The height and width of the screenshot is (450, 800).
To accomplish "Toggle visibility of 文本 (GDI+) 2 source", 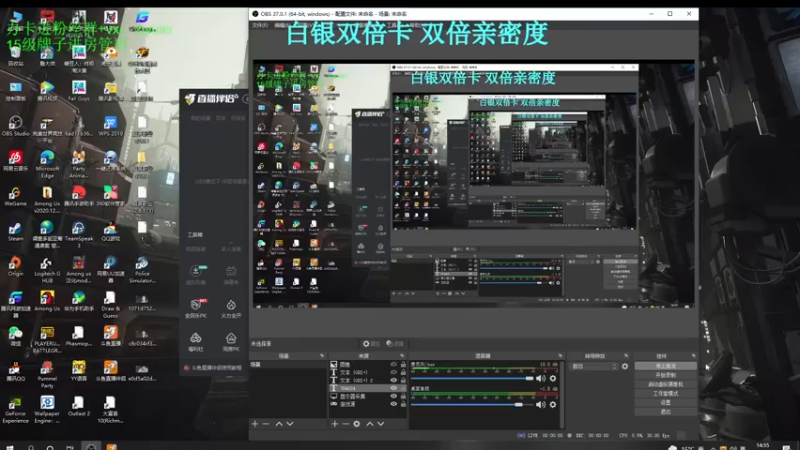I will click(x=393, y=380).
